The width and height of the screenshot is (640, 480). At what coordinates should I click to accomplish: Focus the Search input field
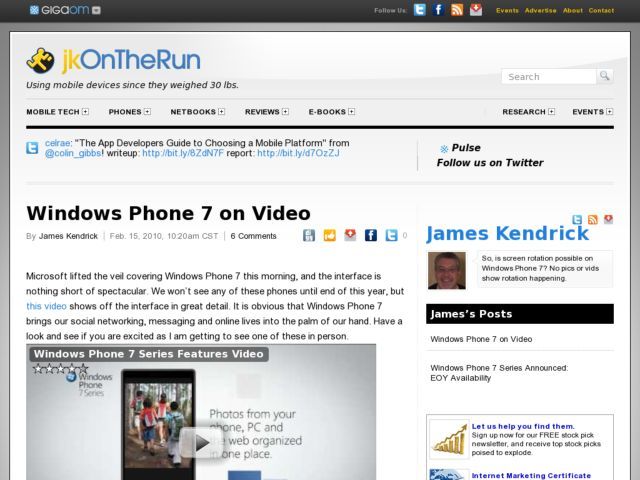pos(549,76)
